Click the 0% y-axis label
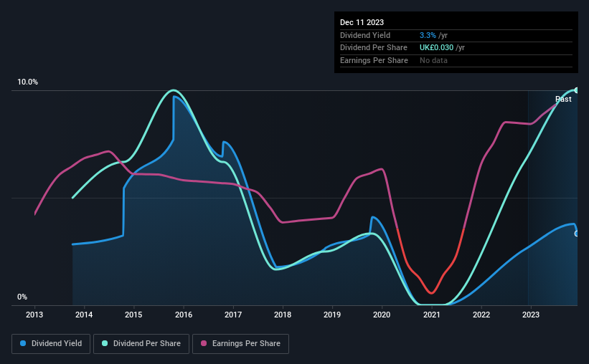This screenshot has width=589, height=364. coord(22,297)
